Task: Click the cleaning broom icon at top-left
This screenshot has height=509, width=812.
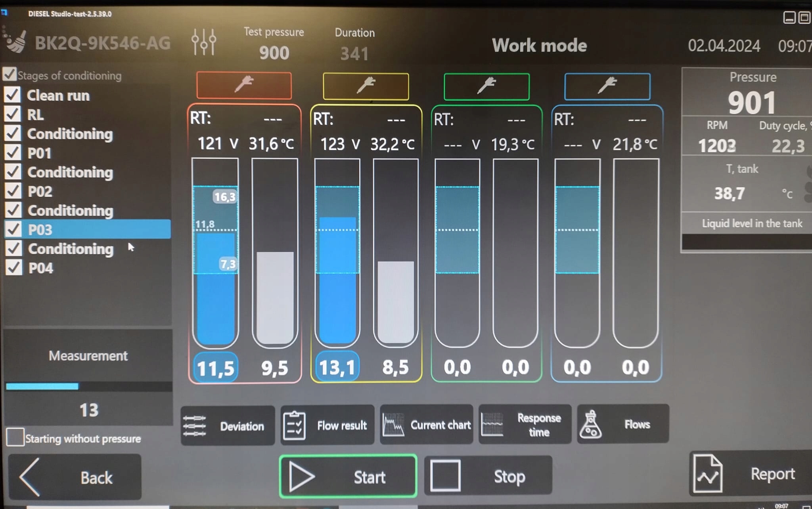Action: click(x=15, y=41)
